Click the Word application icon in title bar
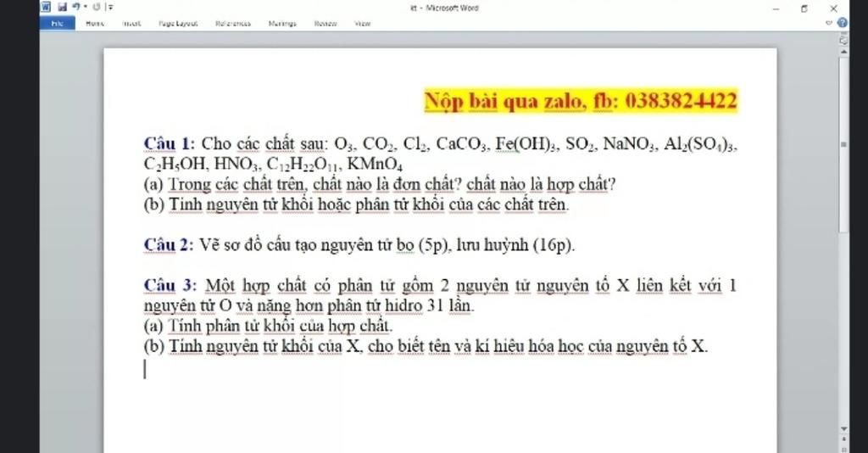This screenshot has width=868, height=453. [47, 7]
